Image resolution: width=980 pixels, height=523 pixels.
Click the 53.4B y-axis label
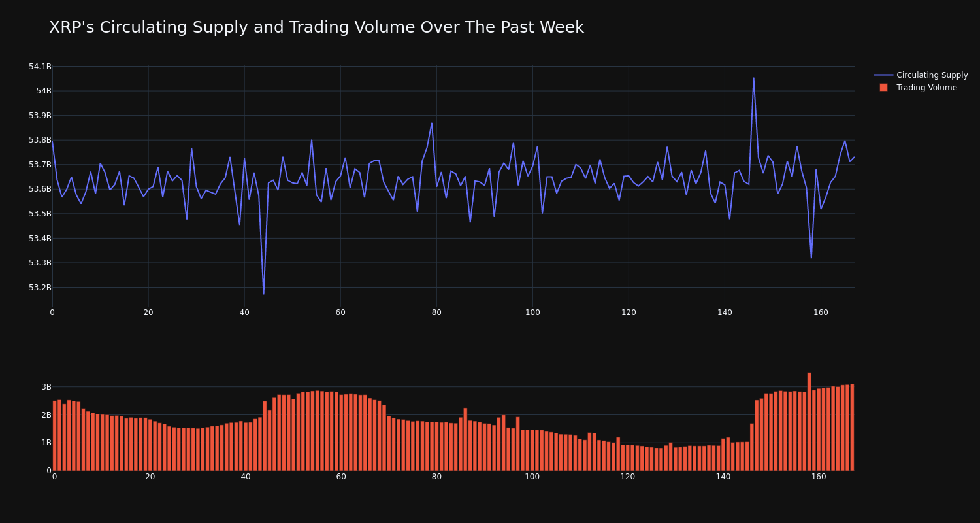[x=40, y=238]
